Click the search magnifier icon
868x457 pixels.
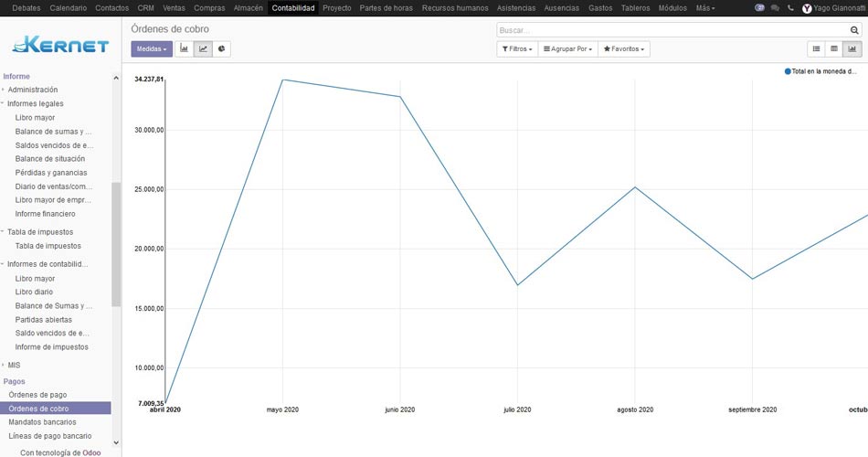854,30
